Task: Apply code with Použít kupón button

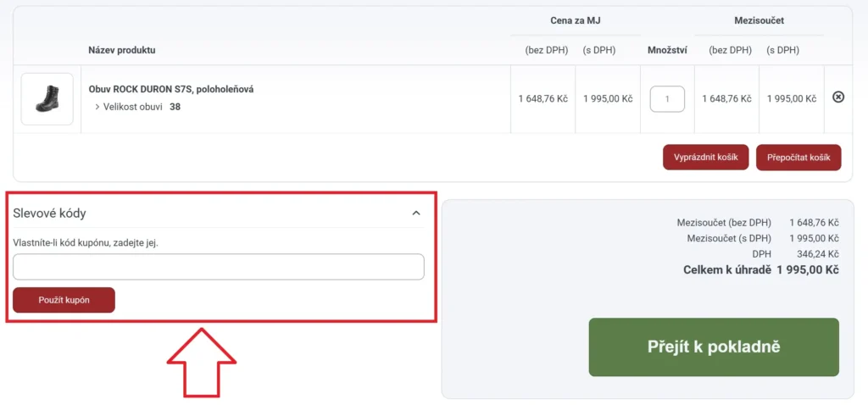Action: (x=64, y=300)
